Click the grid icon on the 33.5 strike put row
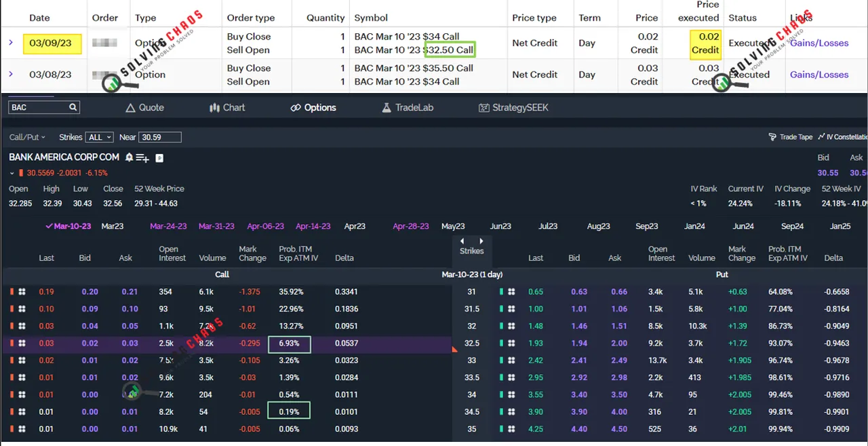 pos(513,377)
